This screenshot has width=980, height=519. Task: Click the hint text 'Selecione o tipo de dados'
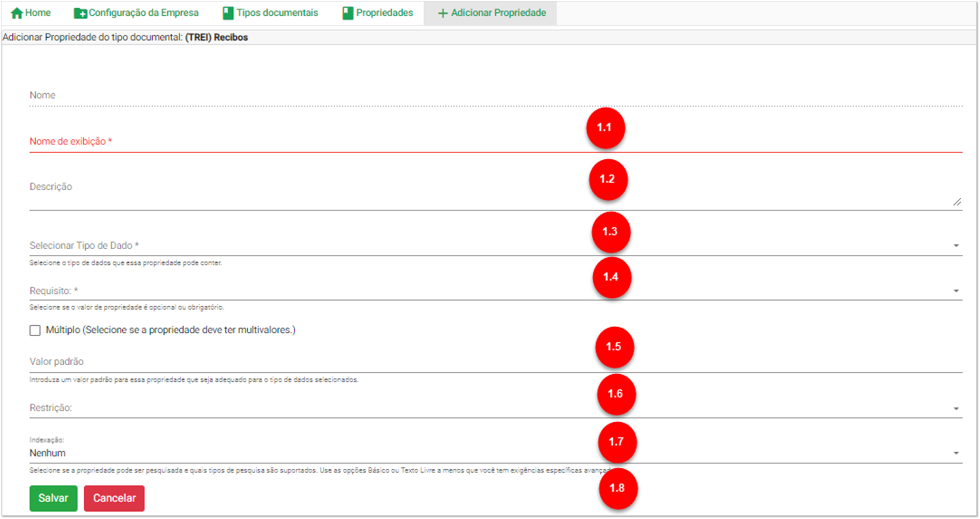click(x=126, y=263)
